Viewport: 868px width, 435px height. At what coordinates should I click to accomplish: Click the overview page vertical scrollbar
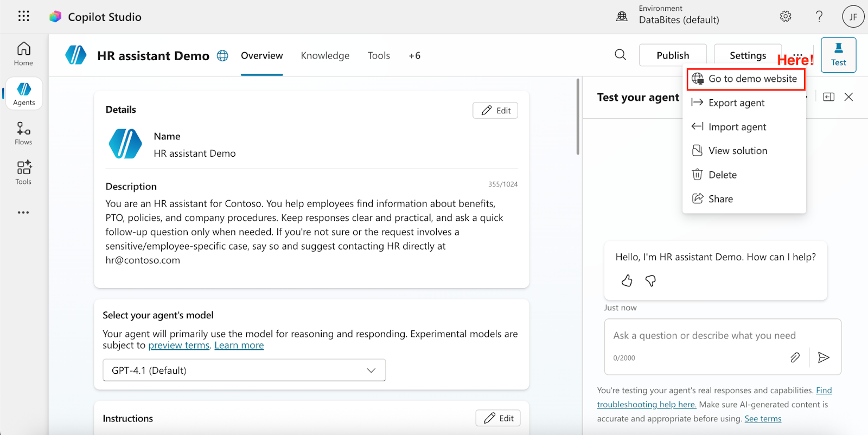point(578,117)
